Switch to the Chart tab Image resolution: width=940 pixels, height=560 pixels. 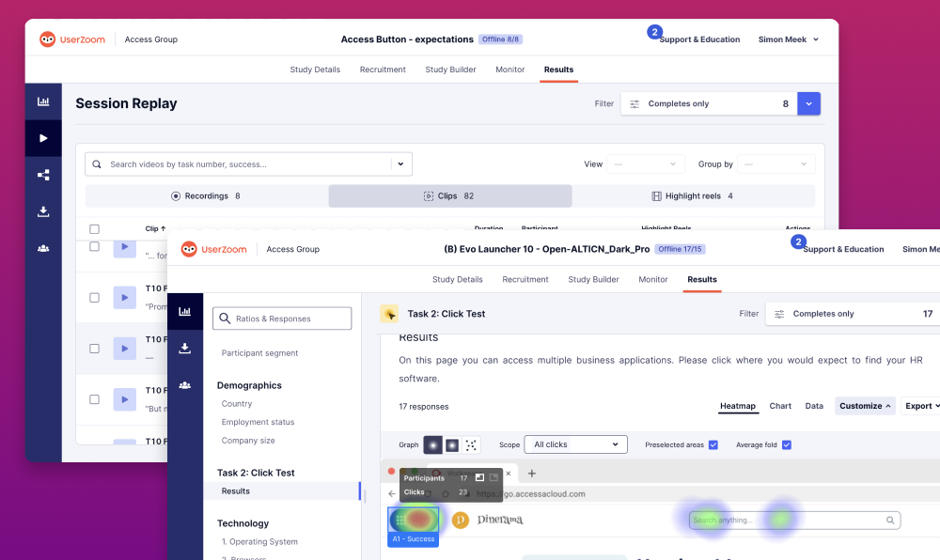click(780, 406)
